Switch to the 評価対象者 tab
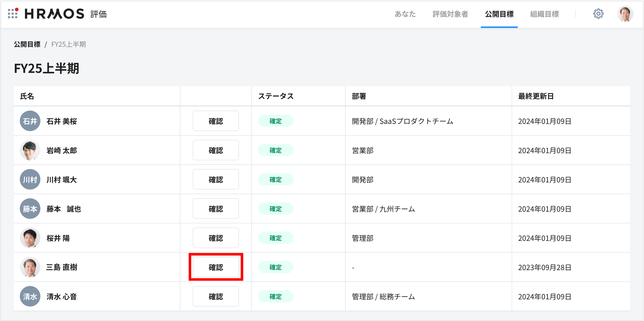The height and width of the screenshot is (321, 644). point(450,14)
